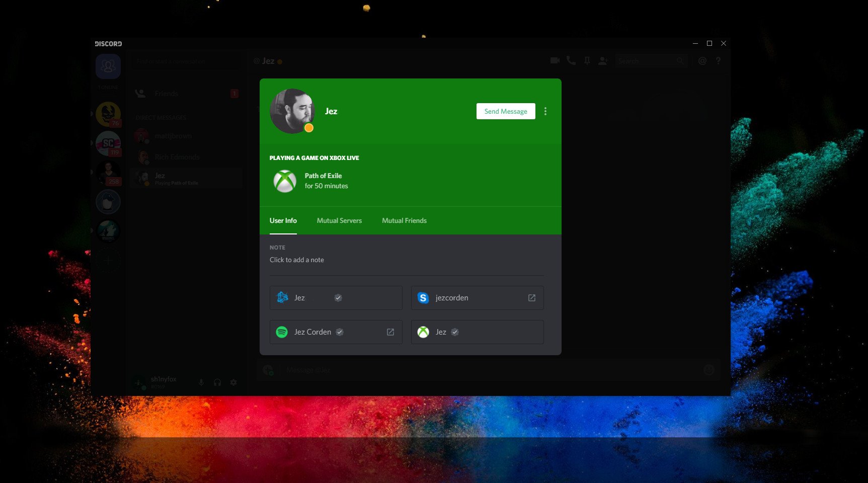The width and height of the screenshot is (868, 483).
Task: Click verified badge on Battle.net Jez
Action: point(338,298)
